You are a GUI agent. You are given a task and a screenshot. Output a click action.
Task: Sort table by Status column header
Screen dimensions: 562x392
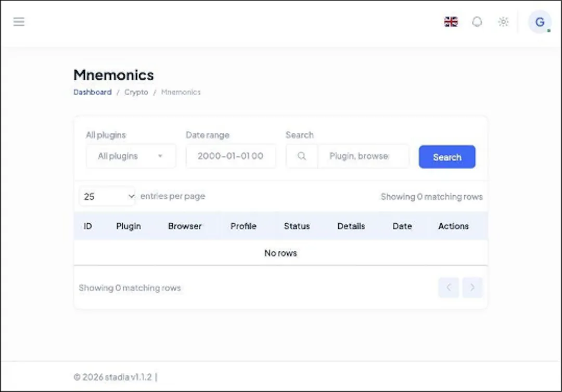click(297, 226)
